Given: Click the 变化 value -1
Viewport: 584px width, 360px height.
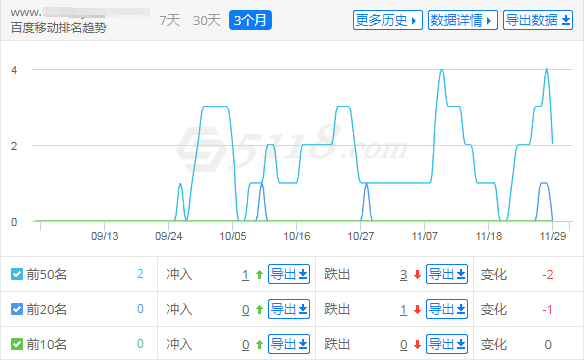Looking at the screenshot, I should click(547, 310).
